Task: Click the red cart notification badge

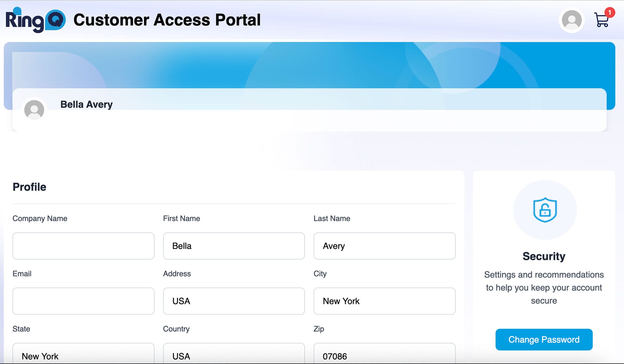Action: 610,12
